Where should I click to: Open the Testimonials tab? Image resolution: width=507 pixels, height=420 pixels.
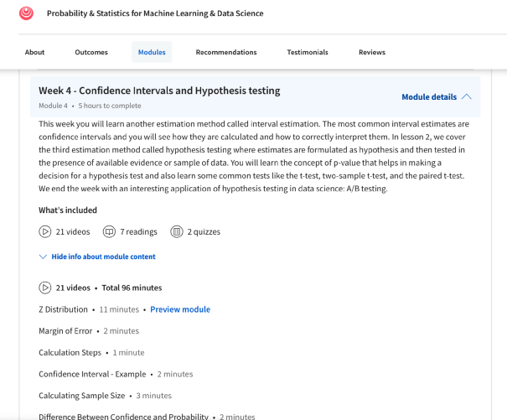(308, 52)
